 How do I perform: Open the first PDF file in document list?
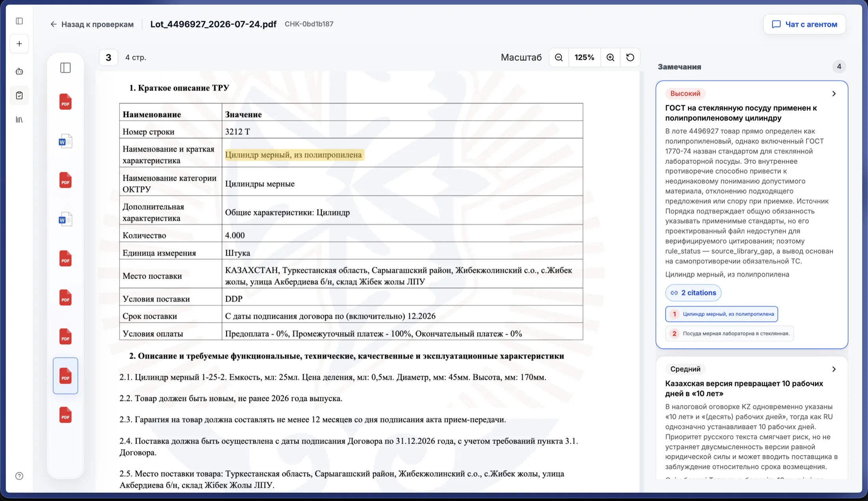[x=65, y=102]
